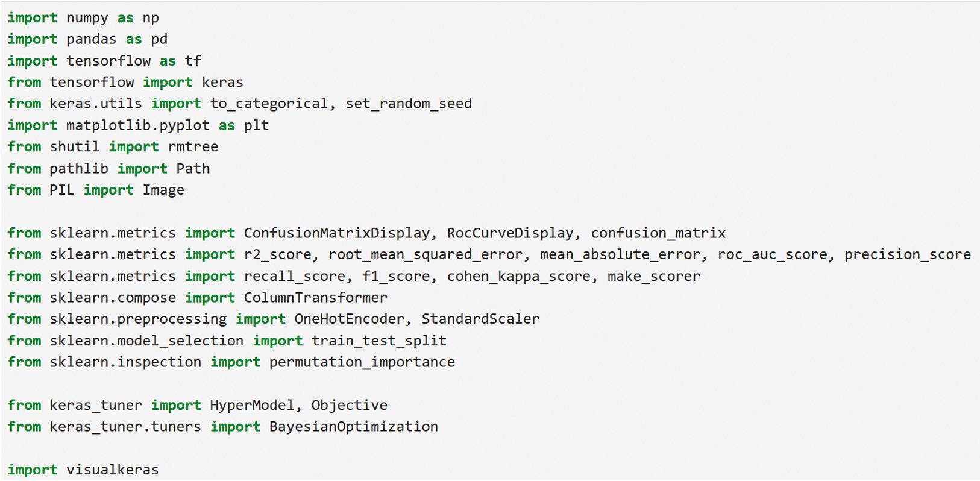Click root_mean_squared_error in the metrics import
Image resolution: width=980 pixels, height=481 pixels.
[x=425, y=254]
